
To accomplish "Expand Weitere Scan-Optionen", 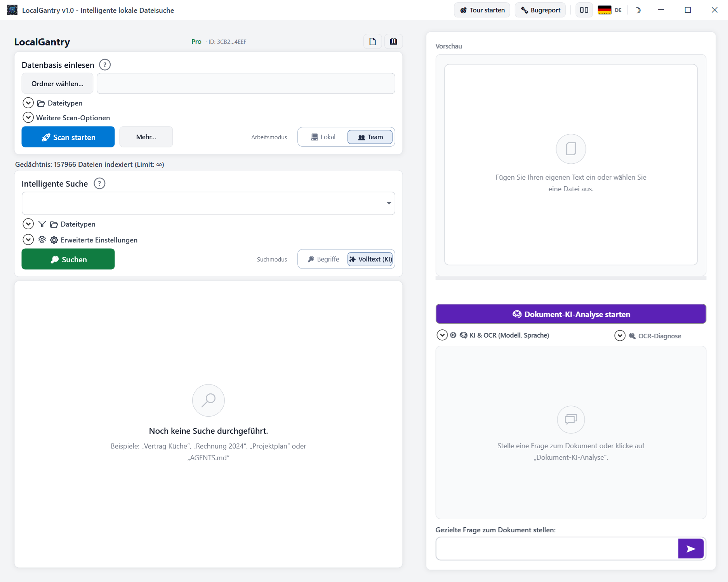I will point(28,117).
